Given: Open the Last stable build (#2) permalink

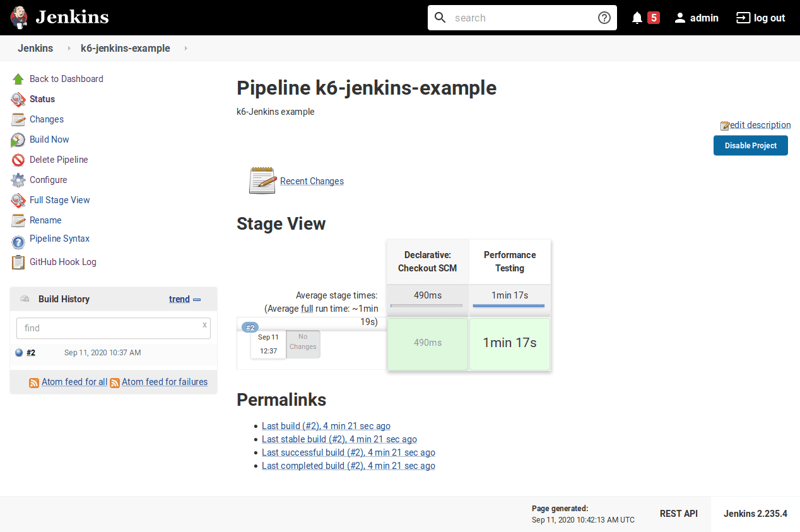Looking at the screenshot, I should [339, 439].
